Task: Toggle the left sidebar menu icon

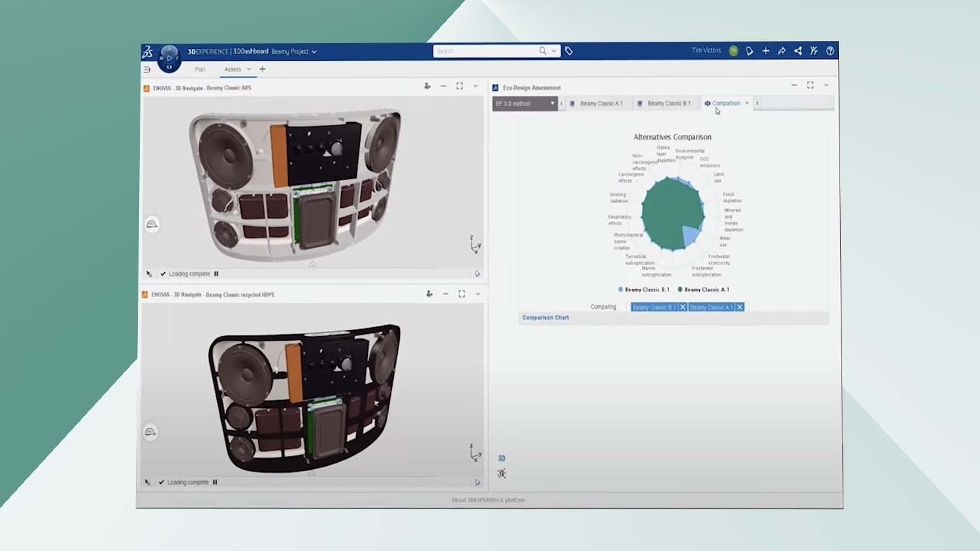Action: 147,69
